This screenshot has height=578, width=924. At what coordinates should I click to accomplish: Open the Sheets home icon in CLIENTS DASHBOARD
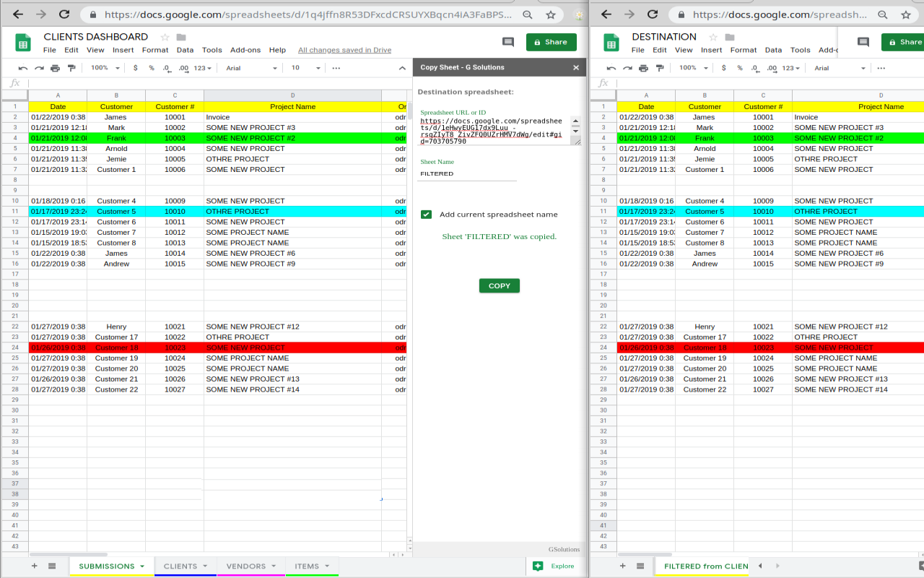coord(23,43)
